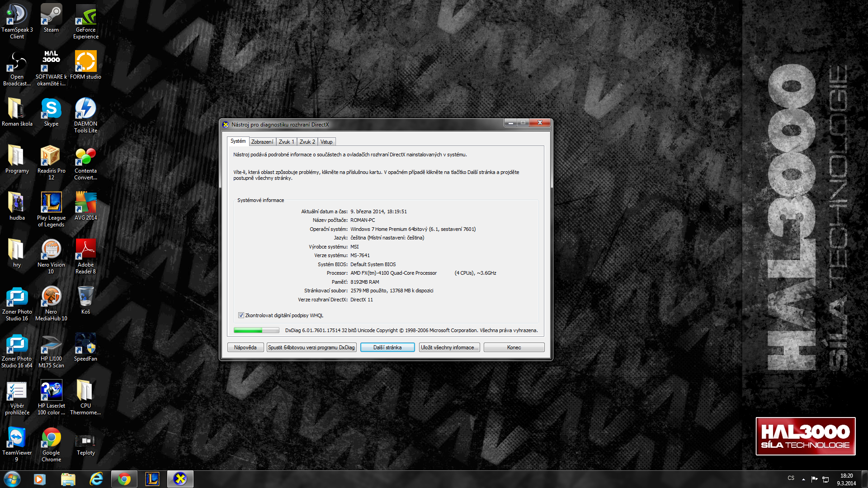Screen dimensions: 868x488
Task: Open FORM studio desktop icon
Action: pyautogui.click(x=86, y=65)
